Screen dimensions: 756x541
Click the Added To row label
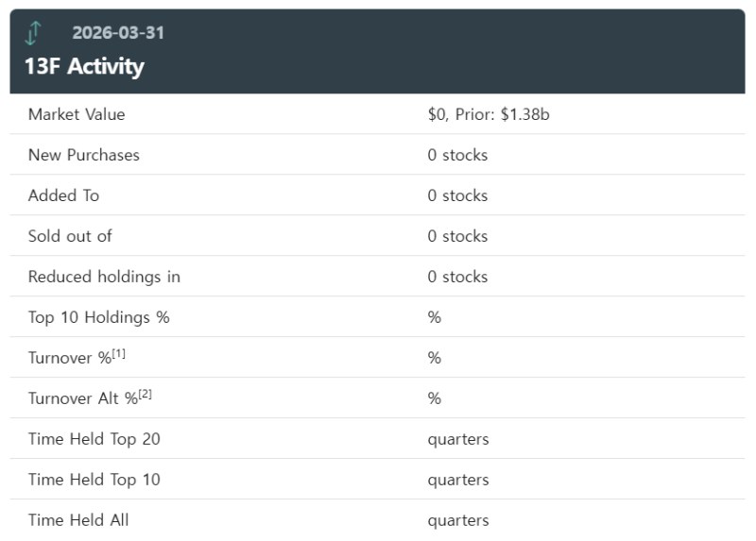63,195
